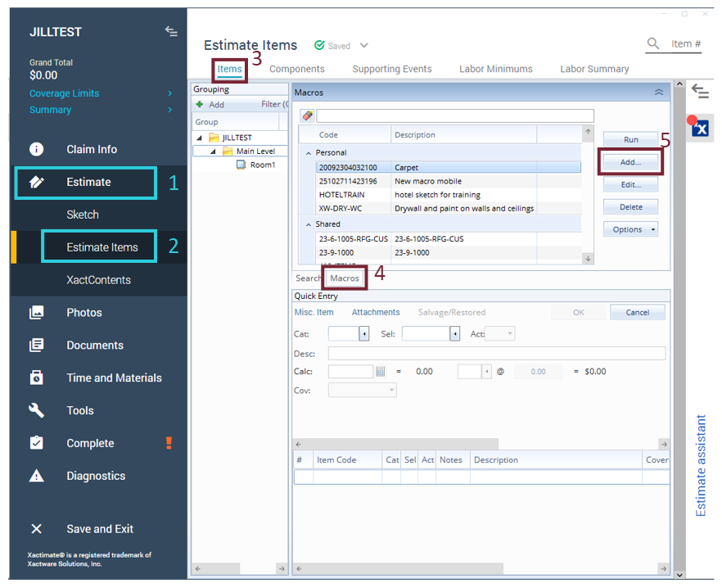Click the Run macro button

coord(630,140)
